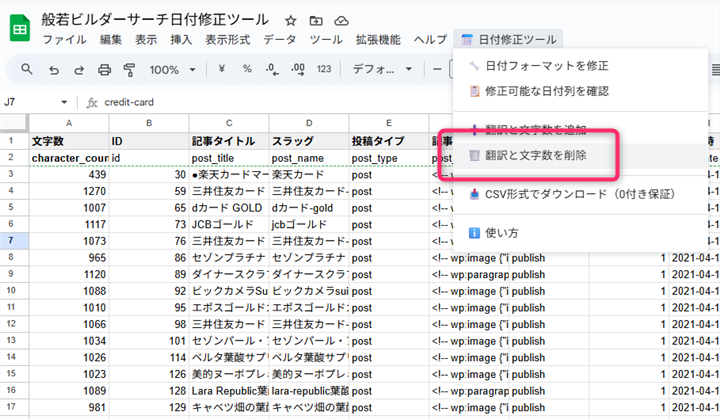Click the lara-republic slug cell

coord(309,391)
